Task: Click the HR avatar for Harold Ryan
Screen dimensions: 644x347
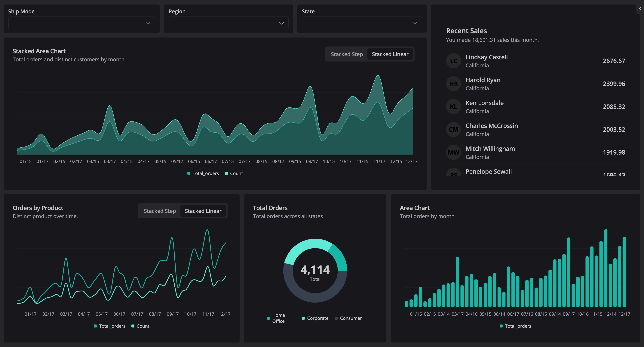Action: click(x=453, y=84)
